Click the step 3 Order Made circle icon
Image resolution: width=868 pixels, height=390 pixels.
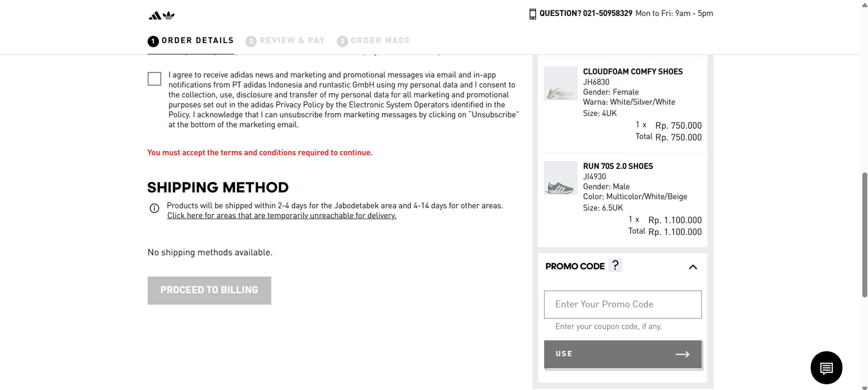click(342, 41)
